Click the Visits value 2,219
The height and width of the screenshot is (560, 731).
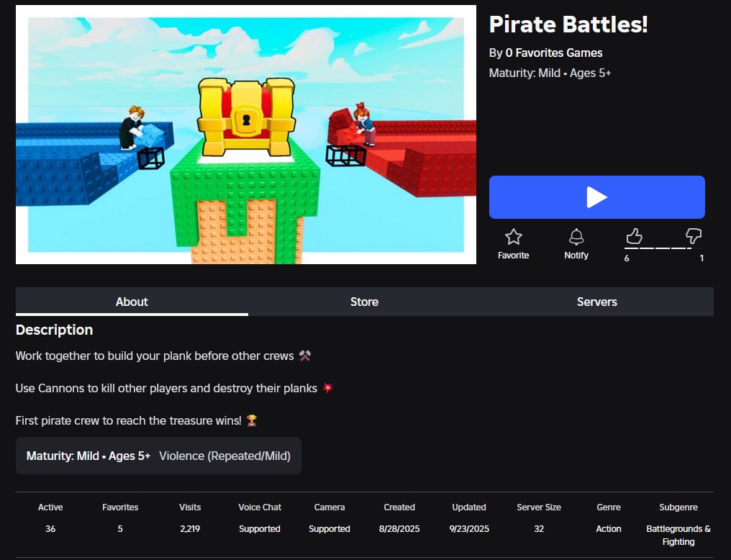pyautogui.click(x=190, y=529)
